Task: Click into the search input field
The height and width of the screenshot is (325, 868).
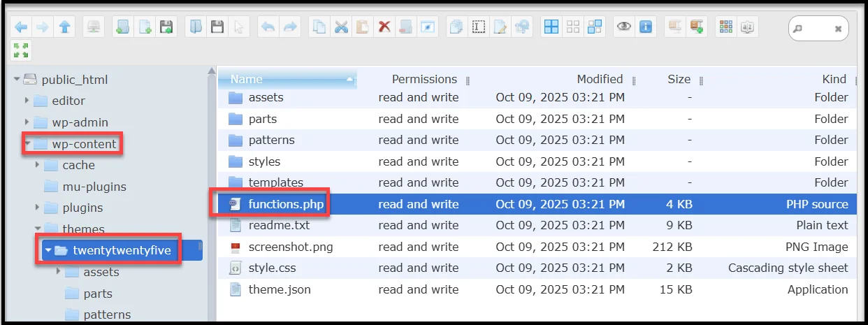Action: 818,29
